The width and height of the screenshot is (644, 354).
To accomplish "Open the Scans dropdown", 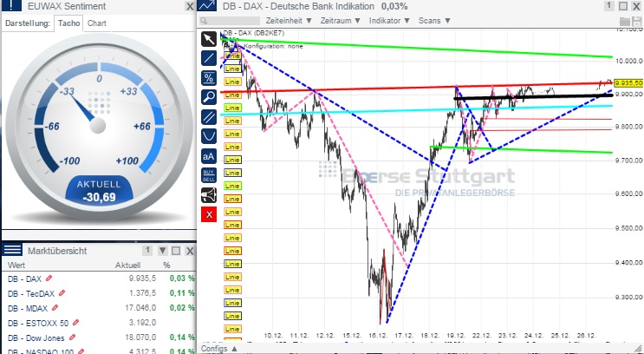I will [434, 21].
